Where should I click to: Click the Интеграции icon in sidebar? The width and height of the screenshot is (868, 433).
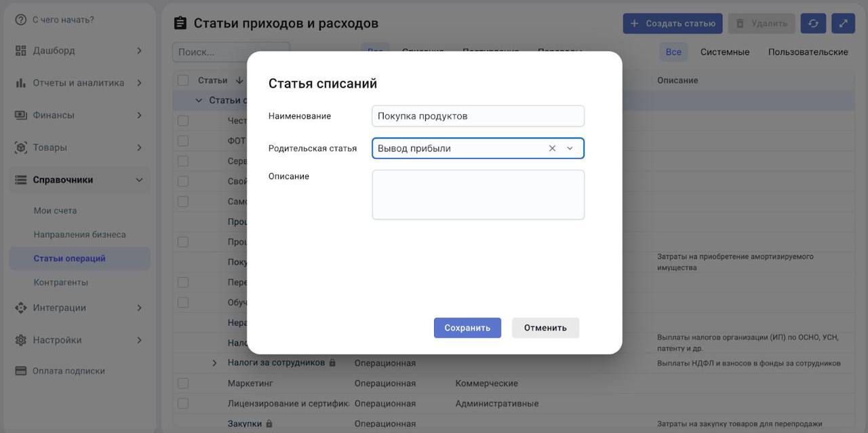[x=20, y=307]
